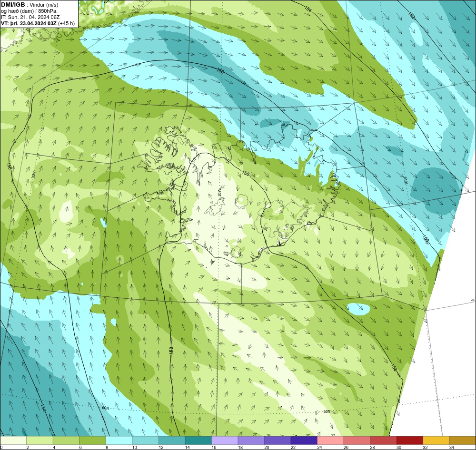Viewport: 476px width, 450px height.
Task: Select the 18–20 m/s purple swatch
Action: (251, 440)
